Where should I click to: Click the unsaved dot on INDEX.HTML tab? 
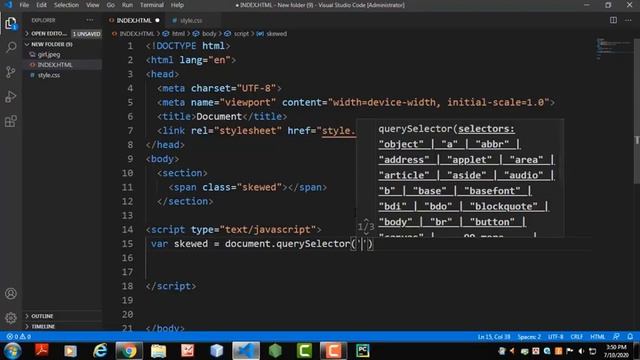[157, 20]
